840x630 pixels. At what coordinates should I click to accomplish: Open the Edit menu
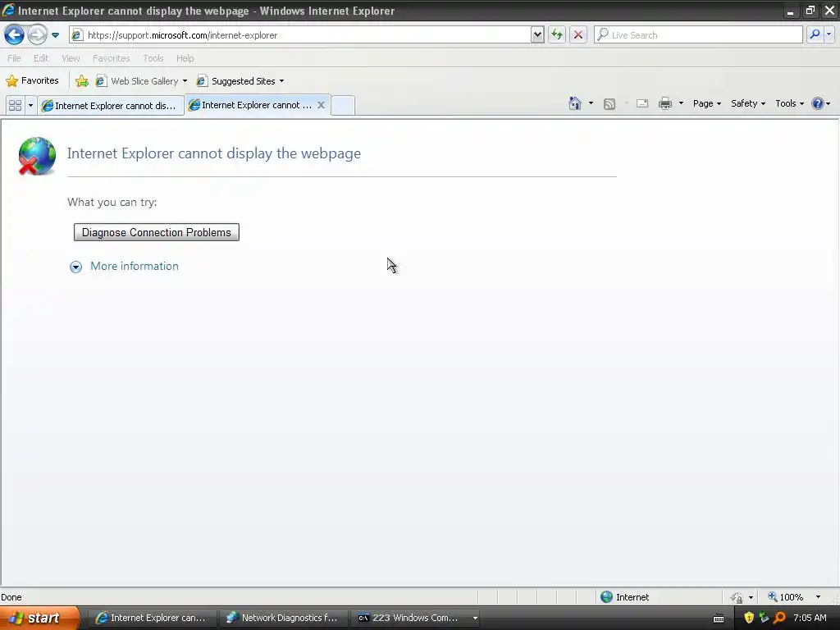click(x=41, y=58)
